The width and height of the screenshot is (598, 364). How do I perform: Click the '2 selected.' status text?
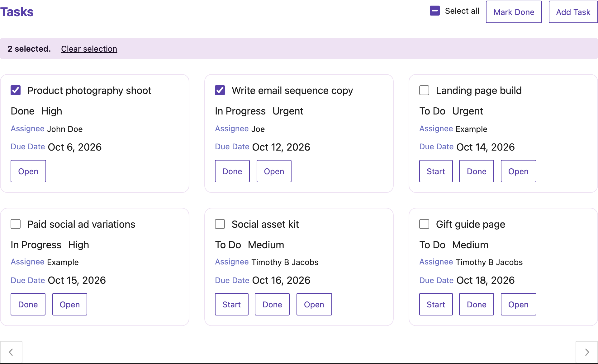tap(29, 49)
